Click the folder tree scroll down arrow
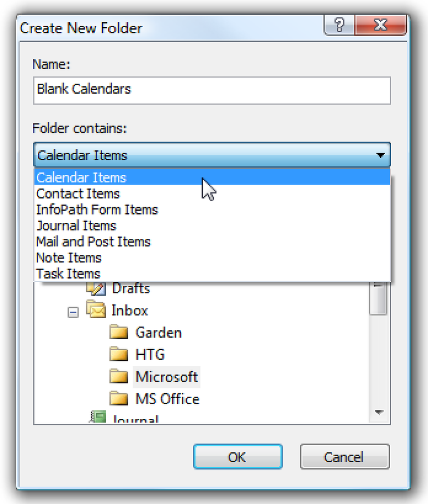 click(379, 412)
